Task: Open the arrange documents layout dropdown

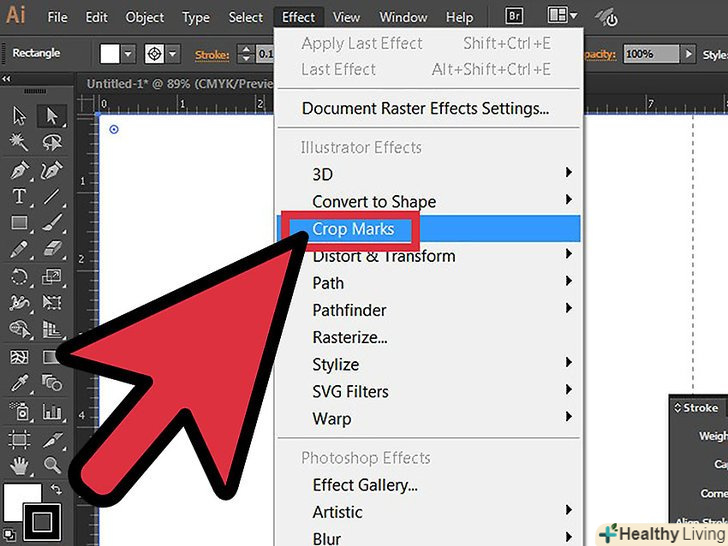Action: point(562,16)
